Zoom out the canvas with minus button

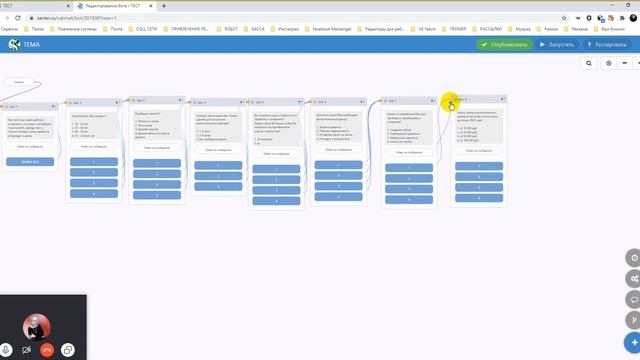(624, 63)
